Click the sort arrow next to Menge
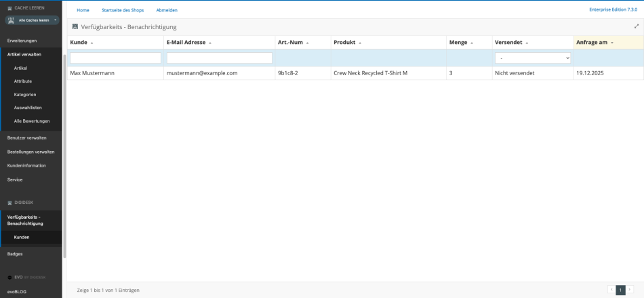Screen dimensions: 644x298 click(472, 43)
